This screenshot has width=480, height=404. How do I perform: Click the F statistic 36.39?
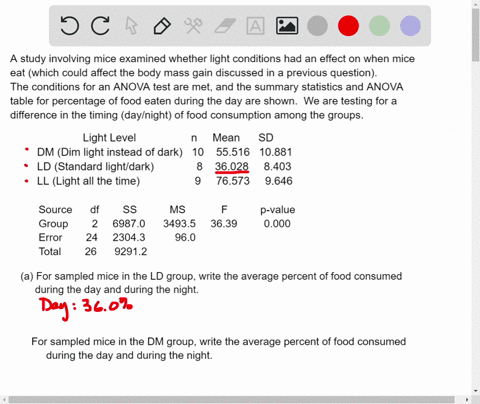[x=224, y=223]
